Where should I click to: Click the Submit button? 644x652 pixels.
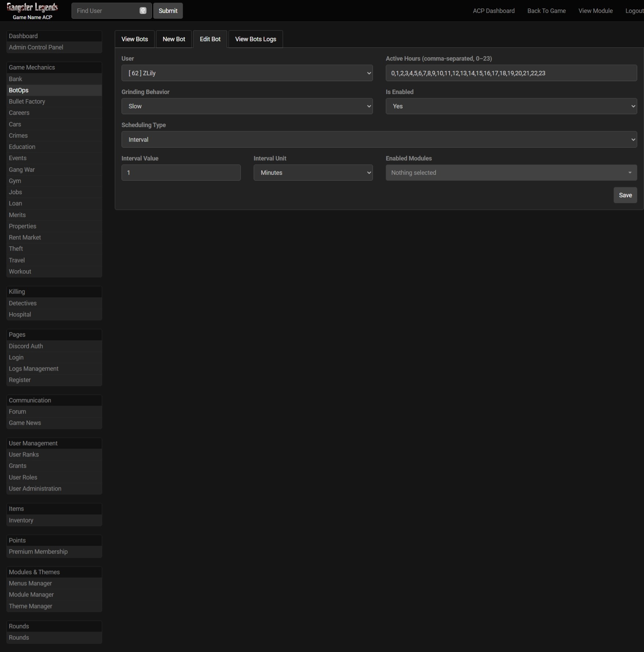(x=168, y=11)
